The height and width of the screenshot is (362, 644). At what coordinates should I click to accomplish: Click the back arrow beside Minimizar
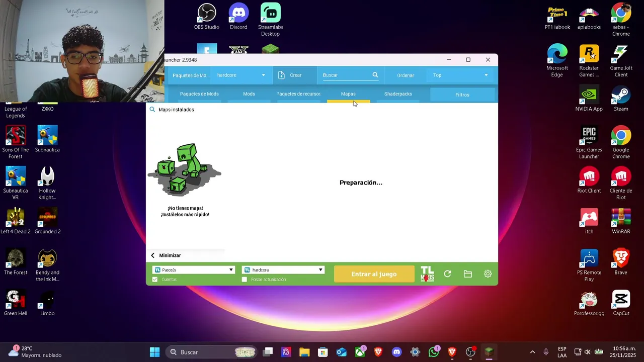point(153,255)
